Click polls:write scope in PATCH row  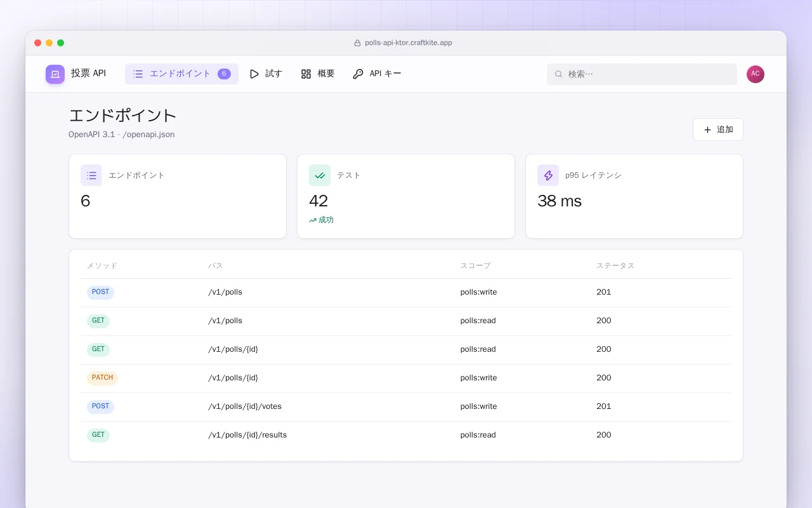pos(479,378)
